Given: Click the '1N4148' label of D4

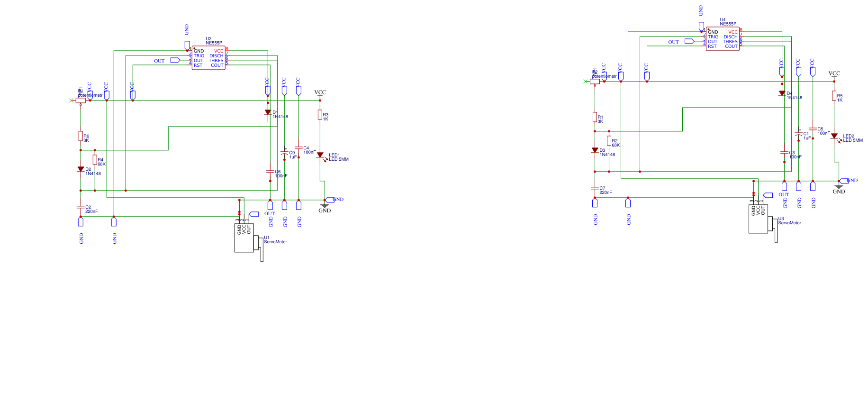Looking at the screenshot, I should pyautogui.click(x=795, y=98).
